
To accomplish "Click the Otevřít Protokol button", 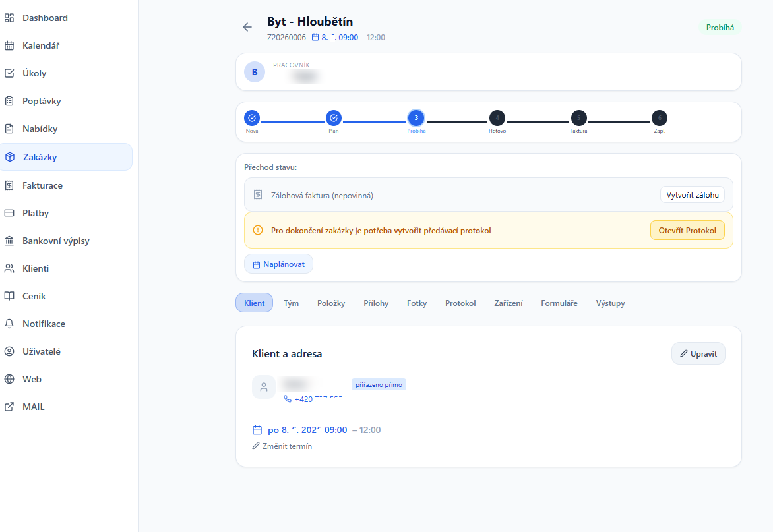I will coord(688,231).
